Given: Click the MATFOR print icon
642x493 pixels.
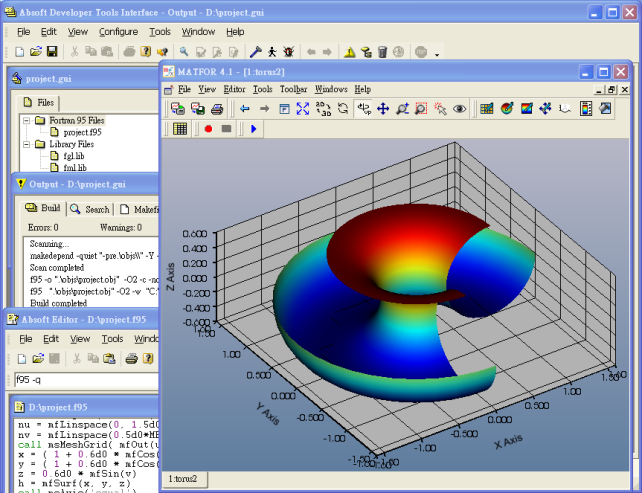Looking at the screenshot, I should 217,109.
